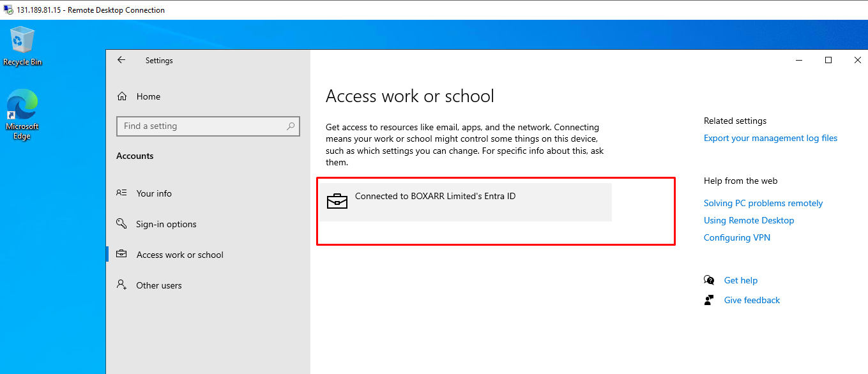The height and width of the screenshot is (374, 868).
Task: Open the Recycle Bin desktop icon
Action: (22, 45)
